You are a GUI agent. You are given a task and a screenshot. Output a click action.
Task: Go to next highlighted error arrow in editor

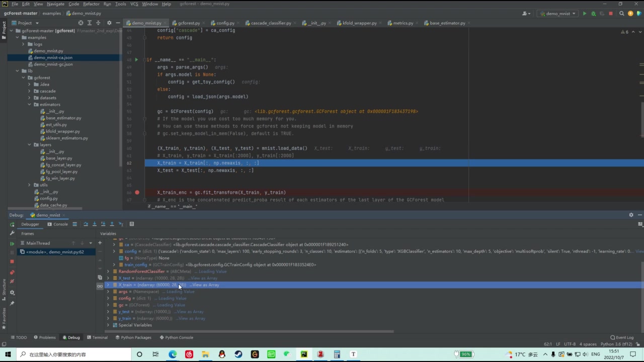[x=639, y=32]
